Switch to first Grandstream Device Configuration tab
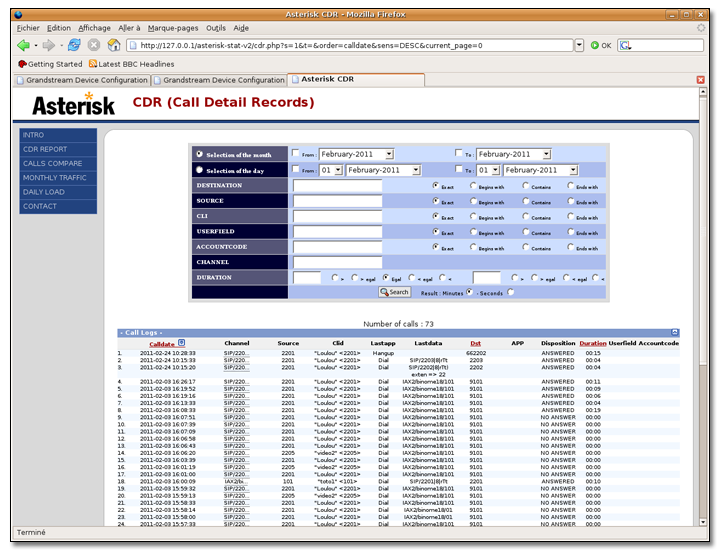 coord(83,80)
